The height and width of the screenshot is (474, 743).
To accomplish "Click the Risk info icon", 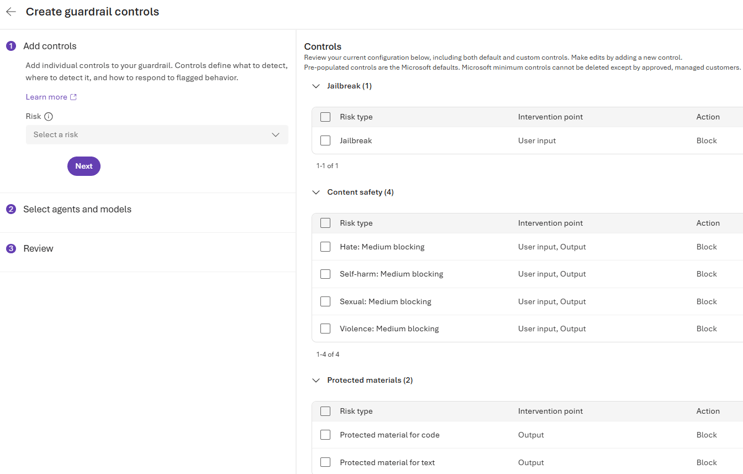I will point(48,117).
